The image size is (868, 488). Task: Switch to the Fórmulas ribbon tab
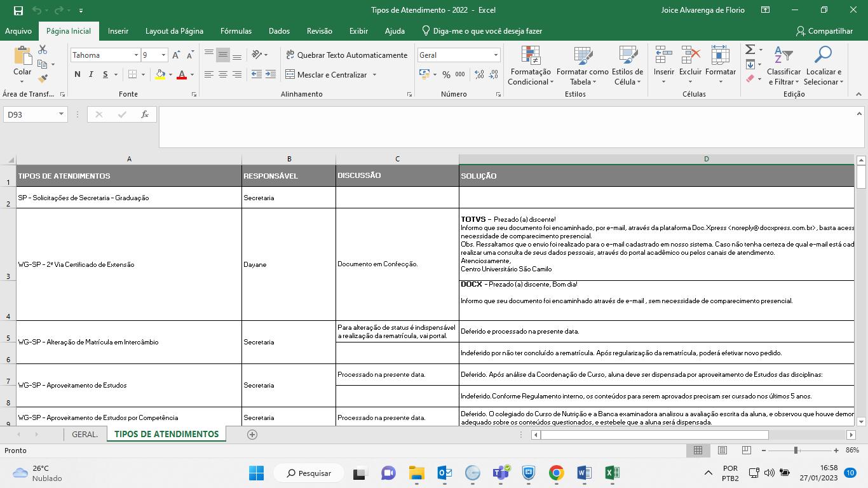236,31
